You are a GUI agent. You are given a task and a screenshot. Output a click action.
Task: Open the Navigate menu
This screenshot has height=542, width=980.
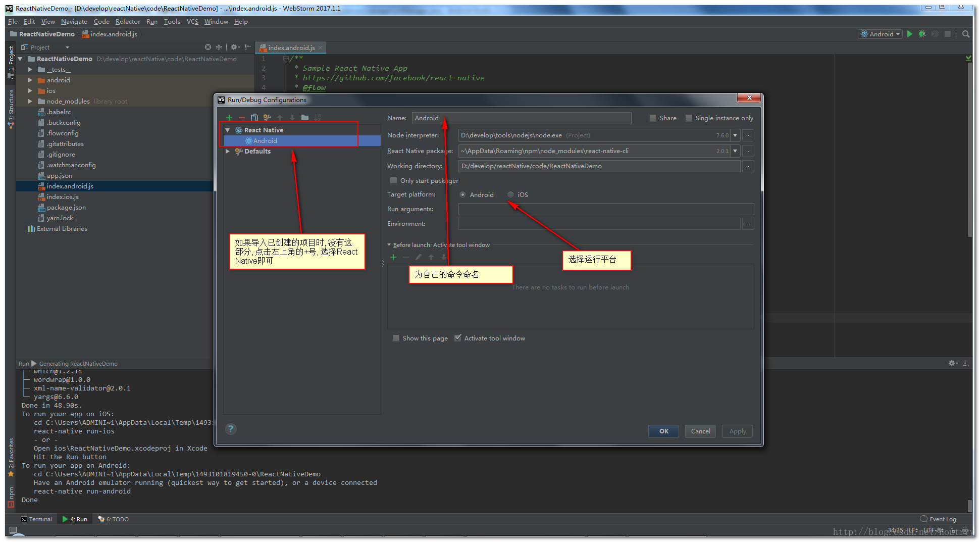pyautogui.click(x=74, y=22)
